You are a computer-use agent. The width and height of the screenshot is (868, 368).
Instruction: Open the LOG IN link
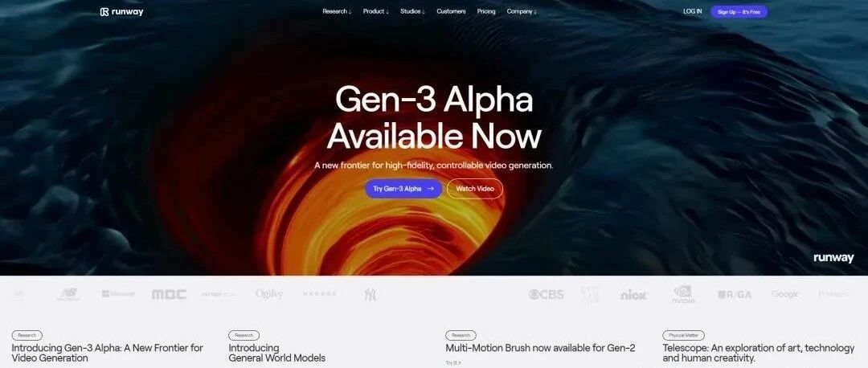click(x=693, y=11)
